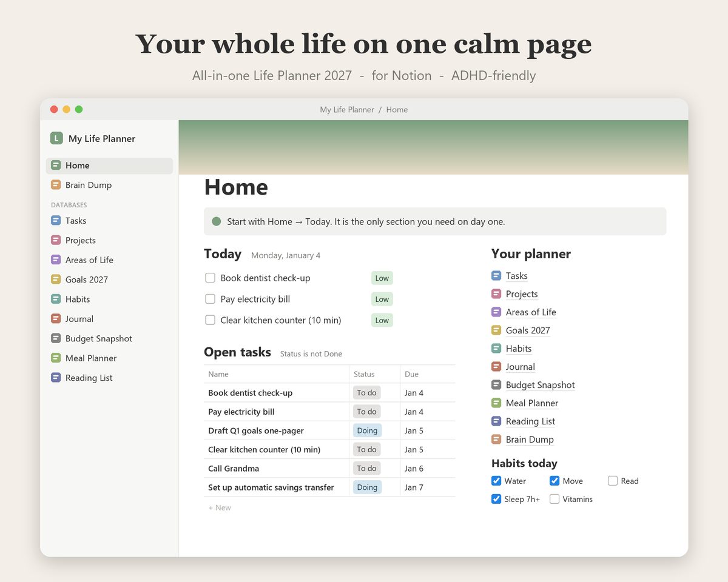Open Brain Dump link in Your planner

pyautogui.click(x=530, y=440)
